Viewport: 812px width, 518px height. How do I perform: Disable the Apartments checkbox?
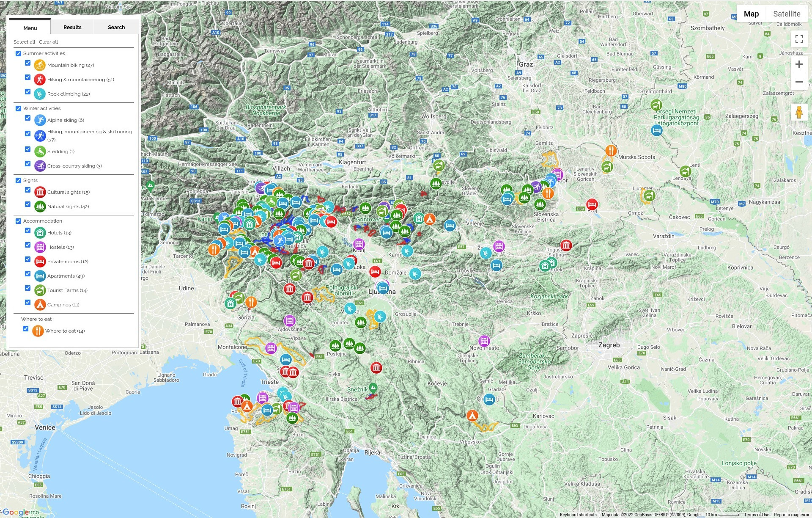pos(28,274)
